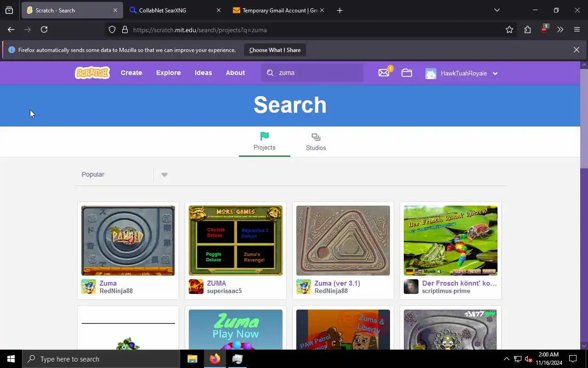Dismiss the Firefox data notification bar
588x368 pixels.
577,50
